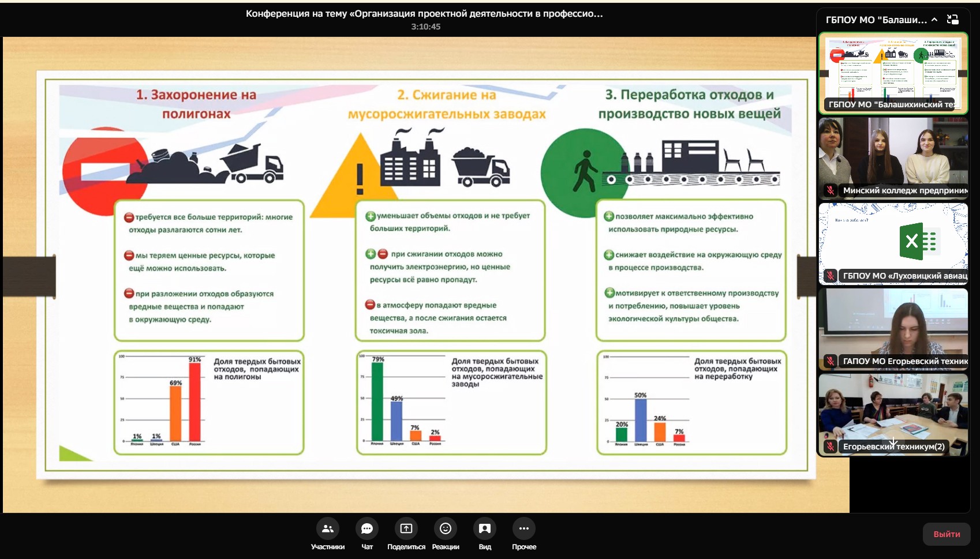Open the Участники participants panel
980x559 pixels.
coord(327,528)
